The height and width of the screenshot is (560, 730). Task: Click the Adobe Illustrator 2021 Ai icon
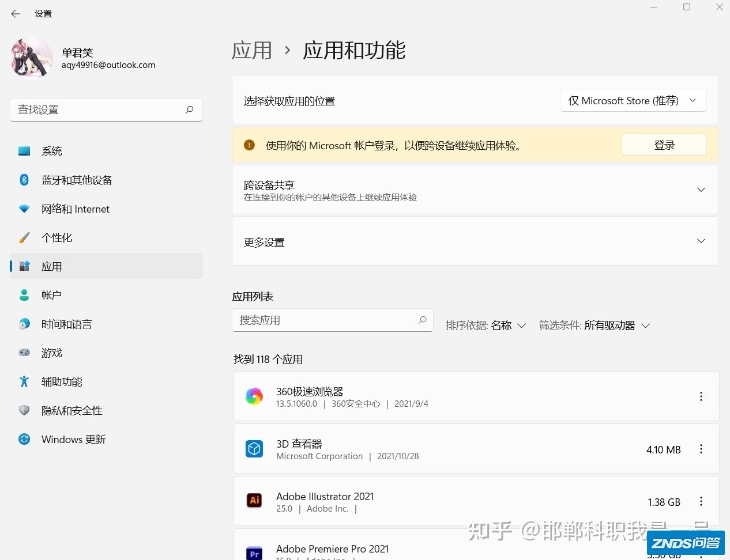point(254,500)
